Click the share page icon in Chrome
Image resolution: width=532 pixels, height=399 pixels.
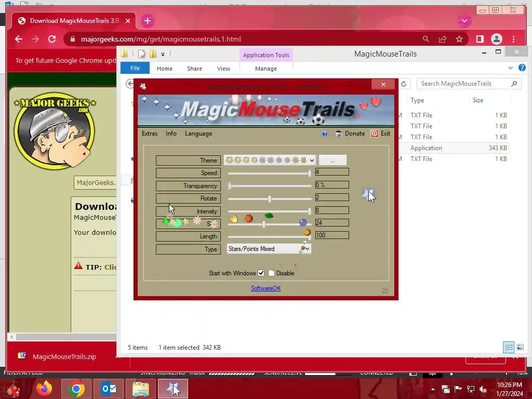[x=443, y=39]
